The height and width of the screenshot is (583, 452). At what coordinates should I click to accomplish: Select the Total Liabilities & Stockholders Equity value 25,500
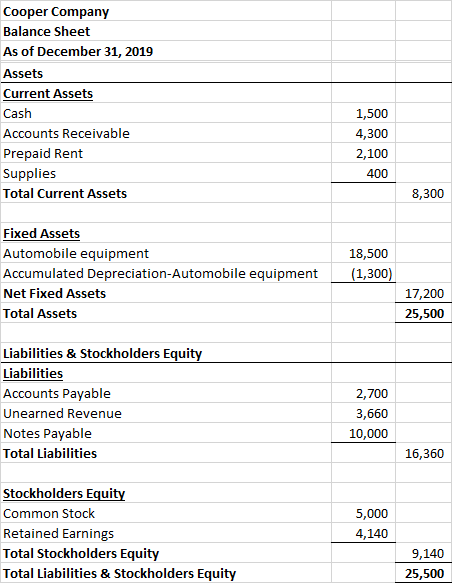(424, 574)
